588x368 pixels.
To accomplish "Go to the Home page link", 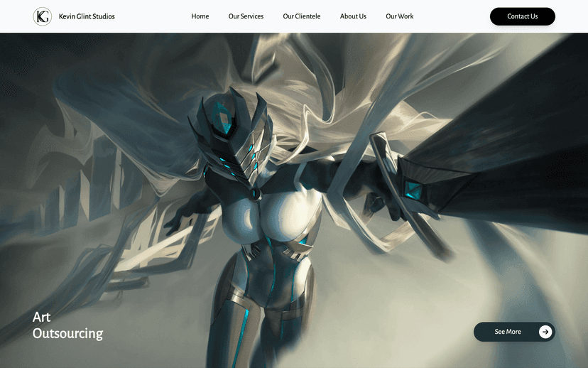I will pyautogui.click(x=200, y=16).
